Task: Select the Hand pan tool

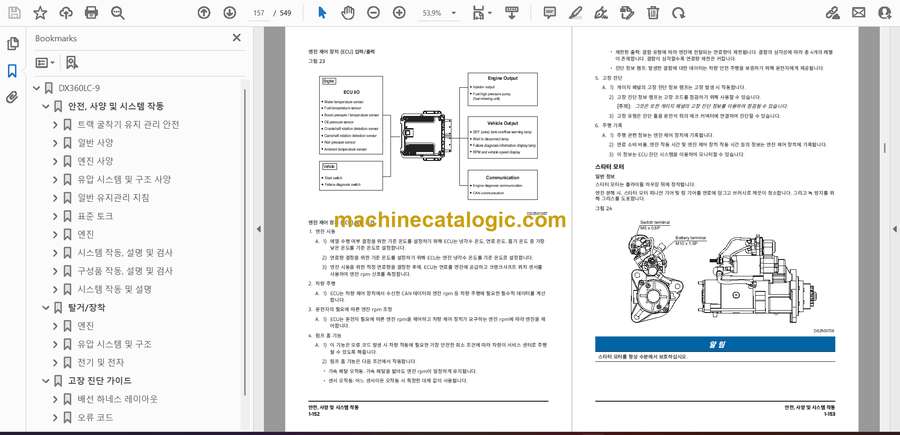Action: 347,13
